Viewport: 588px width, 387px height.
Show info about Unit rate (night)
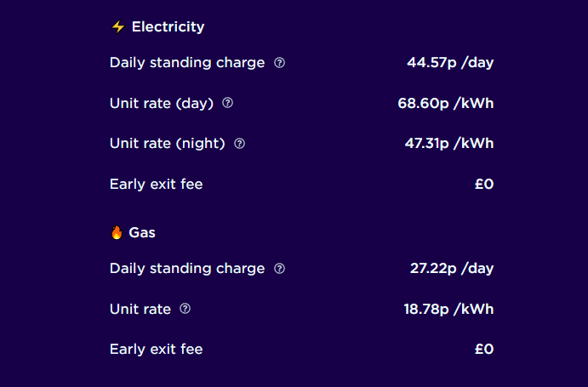point(240,143)
